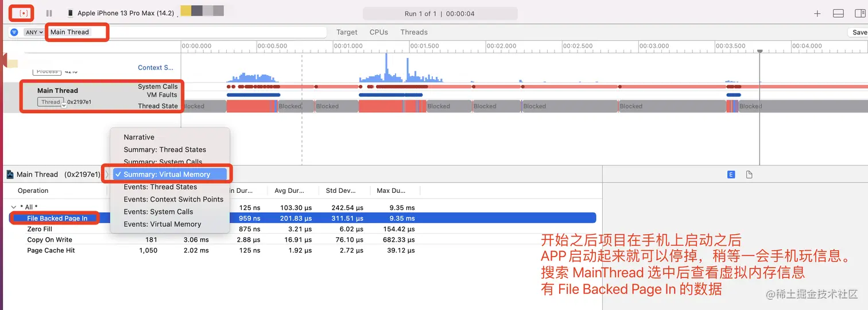Click the 00:01.000 mark on the time ruler
The width and height of the screenshot is (868, 310).
click(348, 45)
